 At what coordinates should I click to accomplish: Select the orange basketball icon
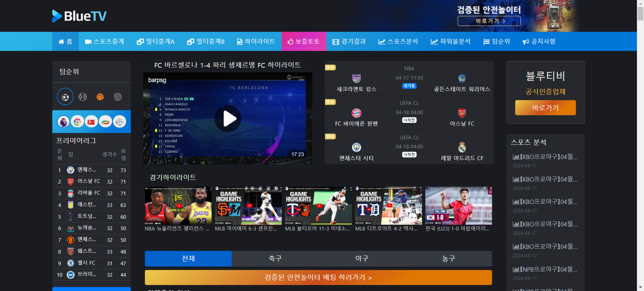100,97
